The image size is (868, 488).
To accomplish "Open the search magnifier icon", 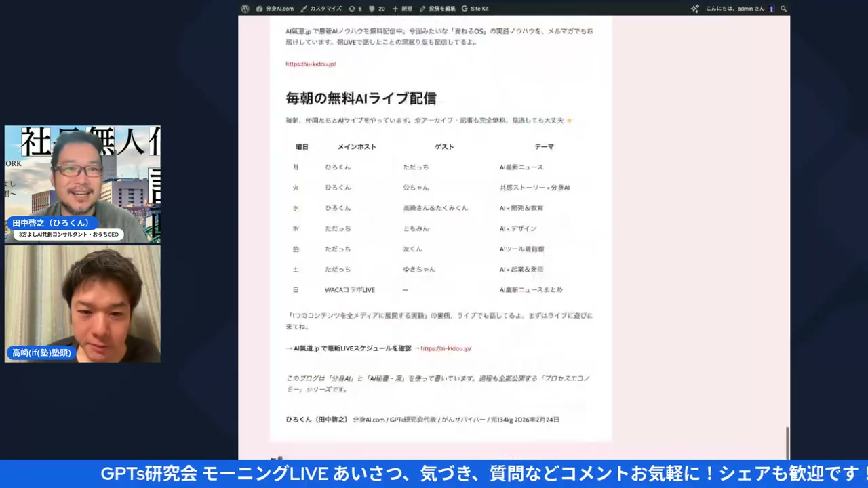I will pyautogui.click(x=783, y=8).
